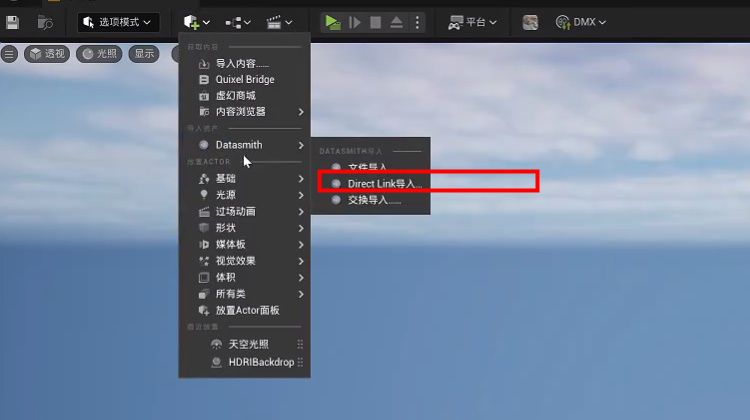Choose Quixel Bridge from the menu
The height and width of the screenshot is (420, 750).
click(245, 80)
